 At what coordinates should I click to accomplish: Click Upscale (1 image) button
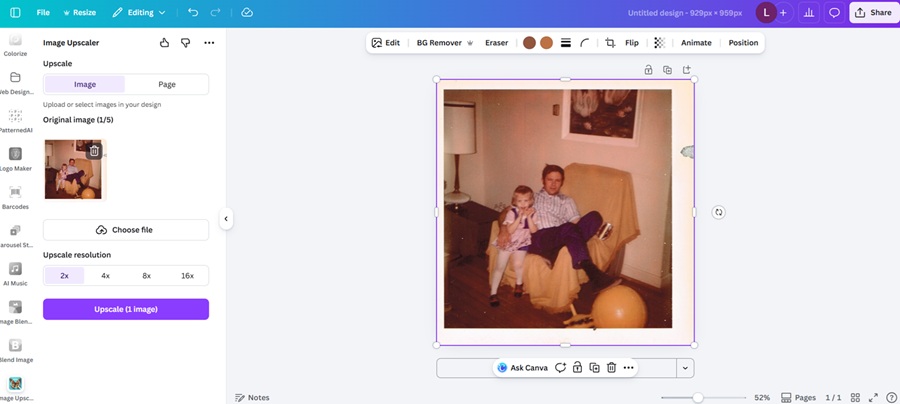tap(126, 309)
